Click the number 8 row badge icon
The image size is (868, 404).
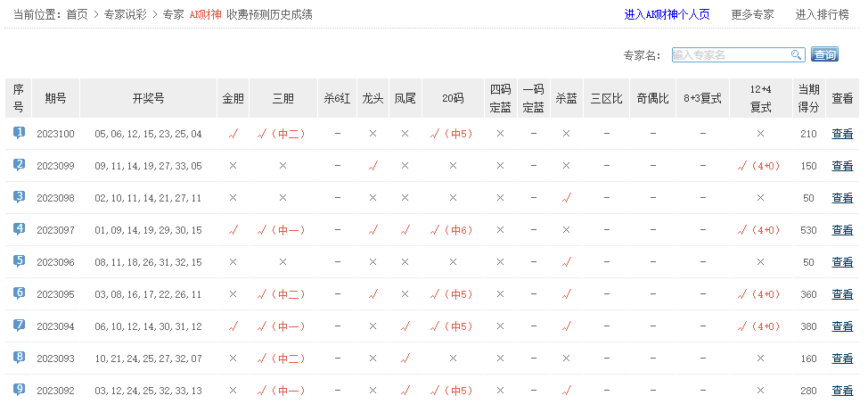pyautogui.click(x=19, y=358)
